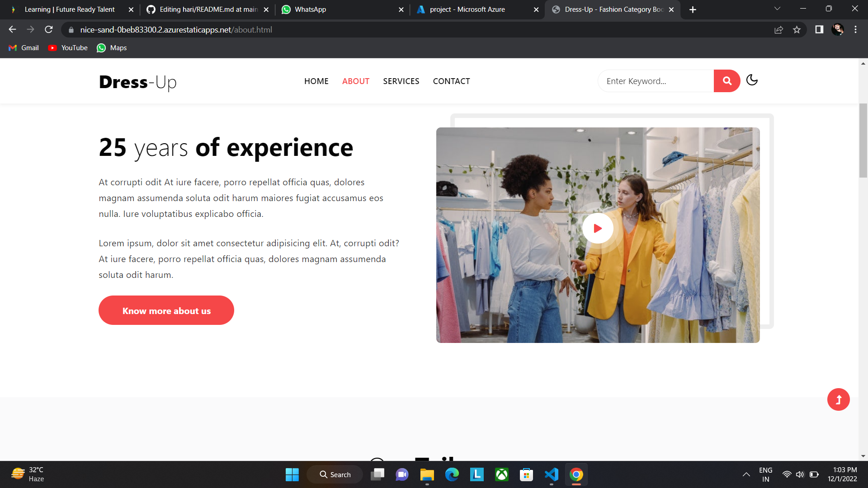
Task: Reload the current page
Action: 49,30
